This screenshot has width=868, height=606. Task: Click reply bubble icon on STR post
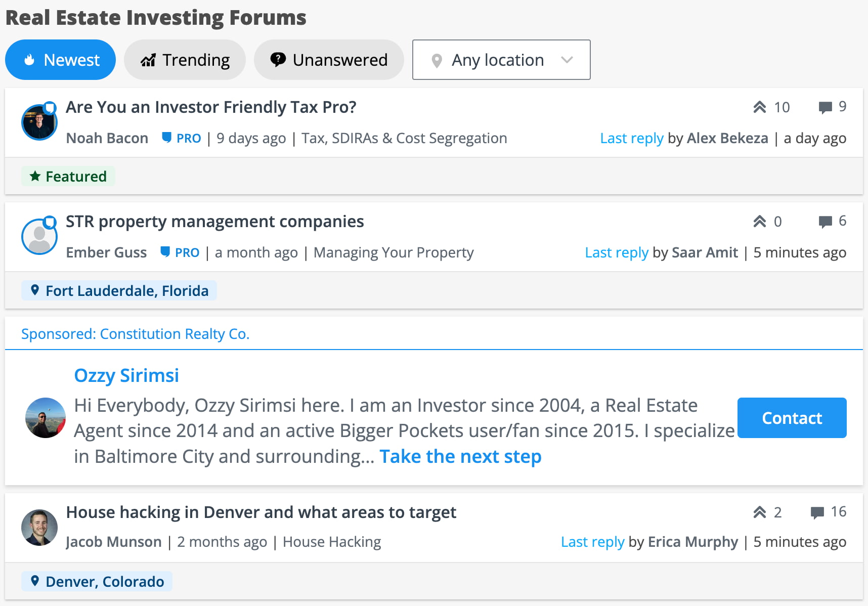(x=825, y=222)
